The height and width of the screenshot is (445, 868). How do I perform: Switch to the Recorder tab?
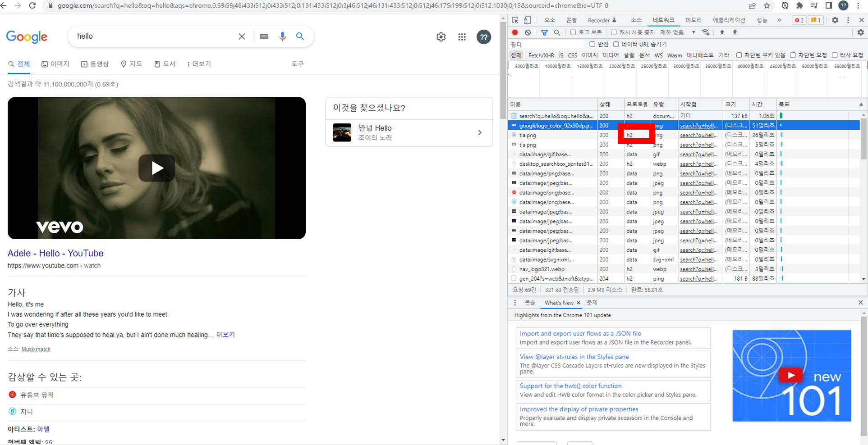602,20
